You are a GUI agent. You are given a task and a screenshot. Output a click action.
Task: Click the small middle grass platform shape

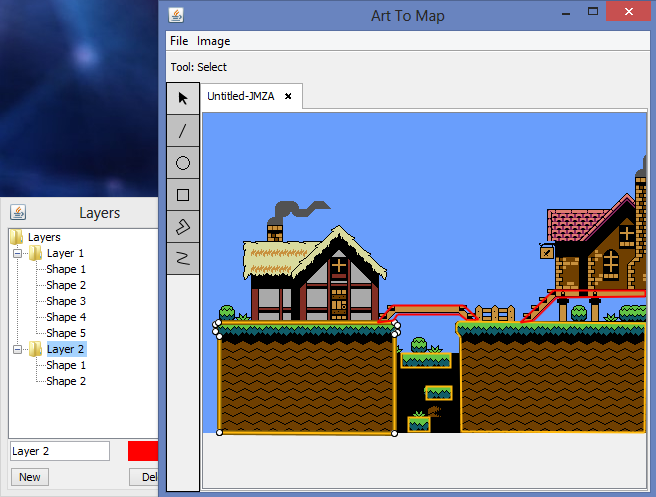tap(438, 393)
